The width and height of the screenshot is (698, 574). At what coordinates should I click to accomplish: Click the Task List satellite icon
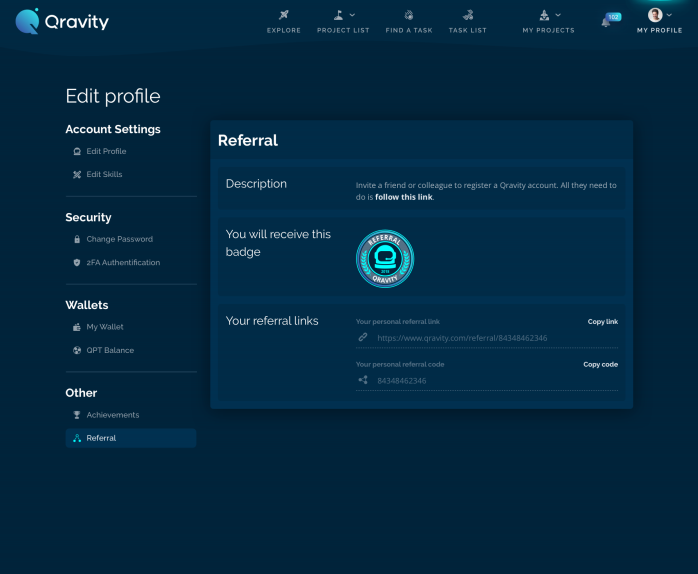(468, 15)
